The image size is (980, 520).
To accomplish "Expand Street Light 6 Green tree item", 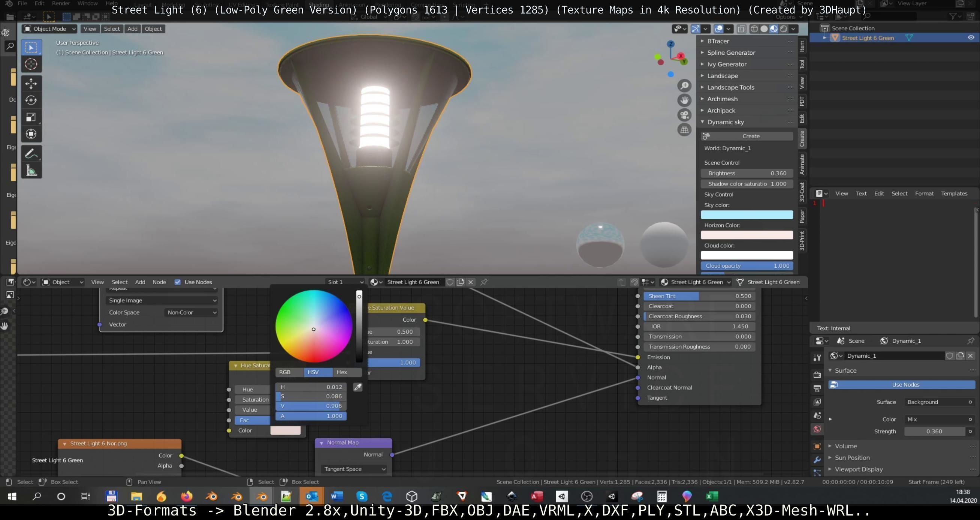I will click(825, 38).
